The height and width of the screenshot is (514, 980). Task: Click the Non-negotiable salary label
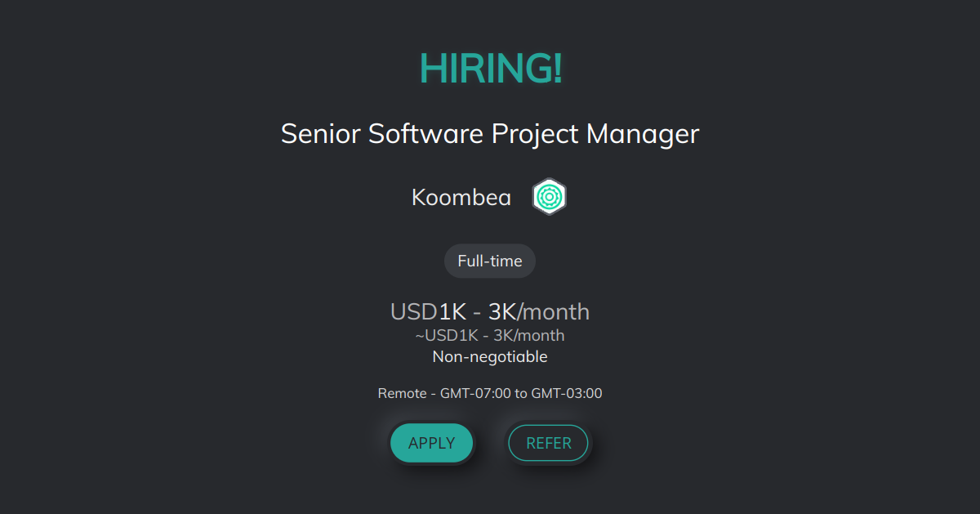tap(490, 356)
